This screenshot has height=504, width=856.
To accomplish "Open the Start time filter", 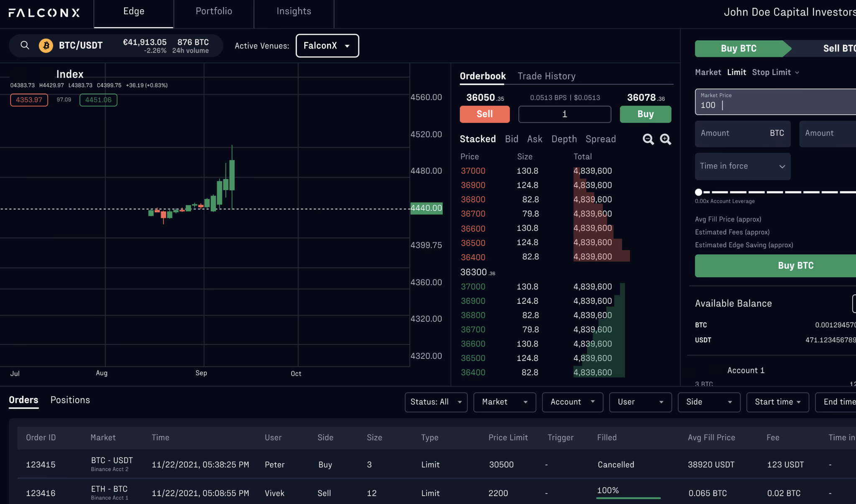I will [777, 402].
